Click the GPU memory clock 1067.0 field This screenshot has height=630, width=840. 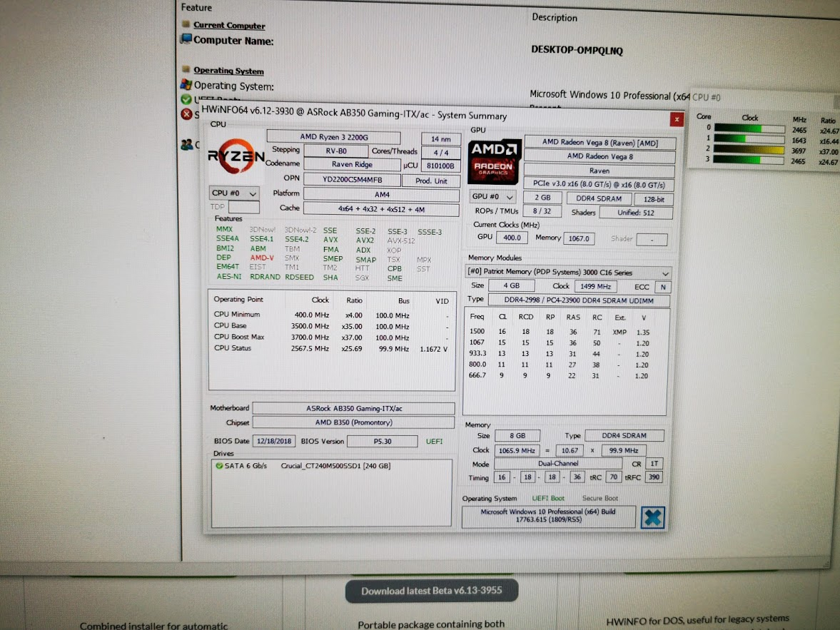pyautogui.click(x=579, y=238)
